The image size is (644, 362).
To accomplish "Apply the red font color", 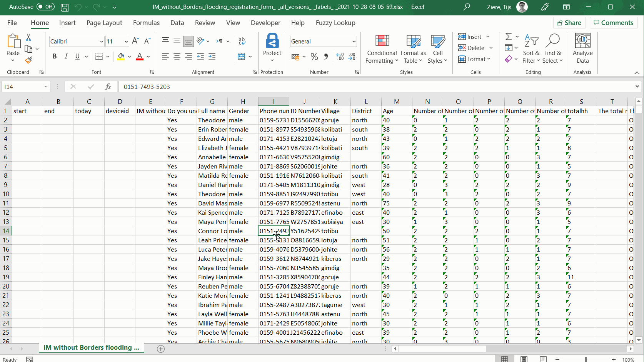I will [140, 57].
